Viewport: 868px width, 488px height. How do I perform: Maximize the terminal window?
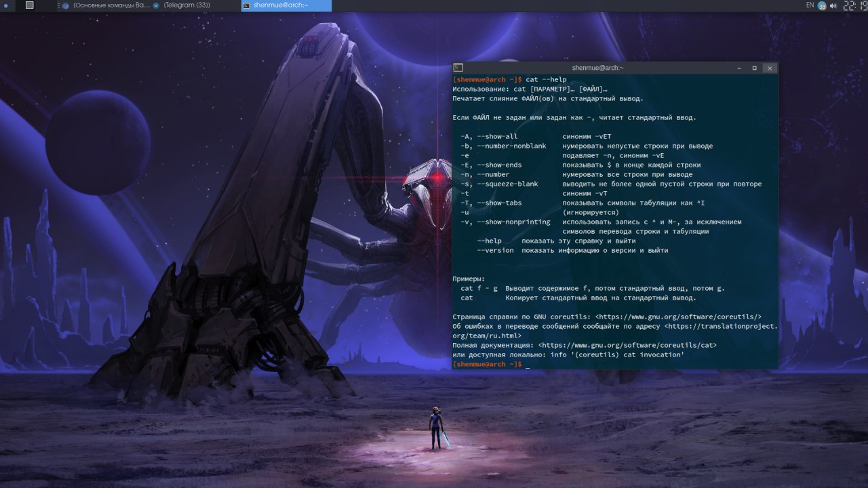754,68
